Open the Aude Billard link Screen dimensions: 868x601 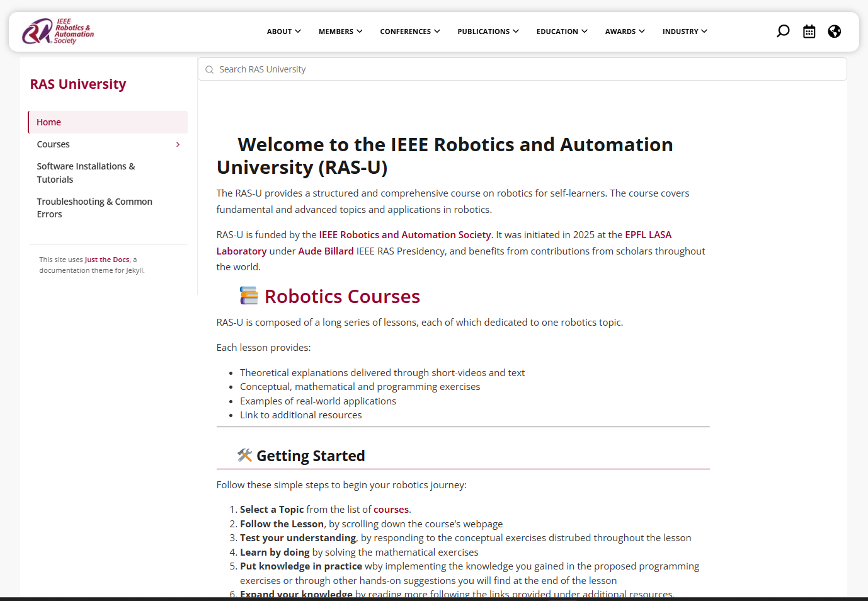point(326,251)
